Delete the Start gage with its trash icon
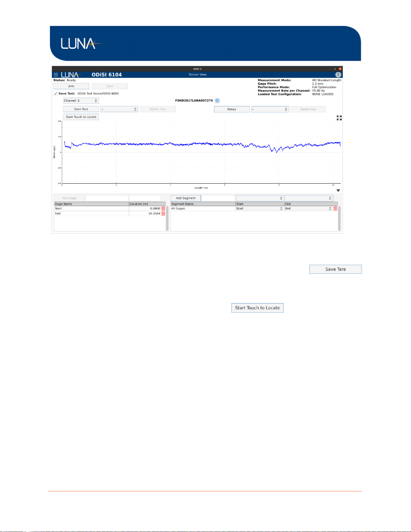 coord(163,208)
